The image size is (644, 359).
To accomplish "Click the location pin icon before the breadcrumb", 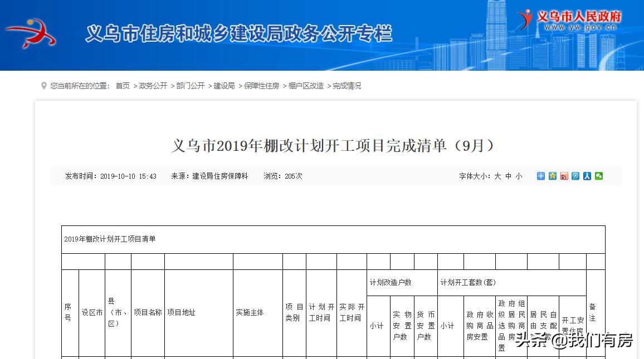I will (x=43, y=85).
